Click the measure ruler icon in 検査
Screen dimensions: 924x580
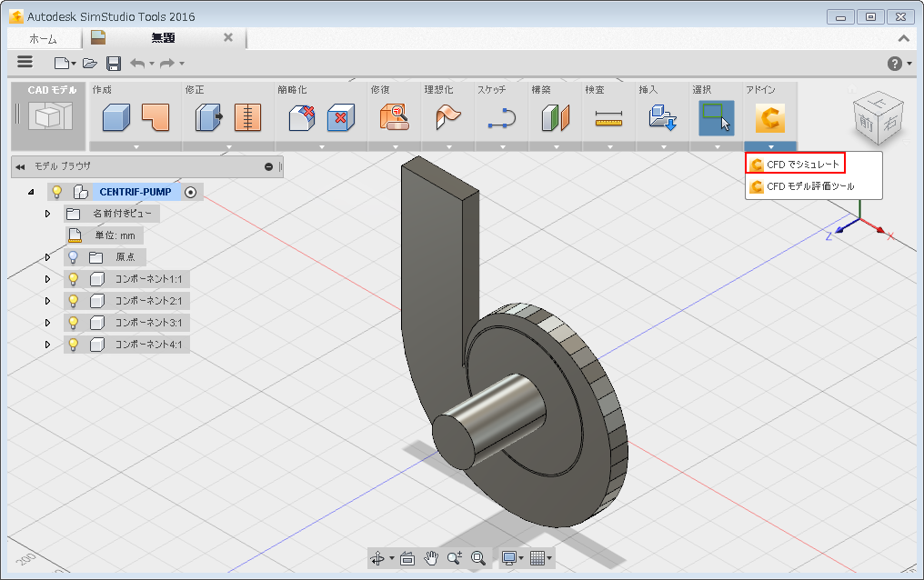[x=608, y=118]
